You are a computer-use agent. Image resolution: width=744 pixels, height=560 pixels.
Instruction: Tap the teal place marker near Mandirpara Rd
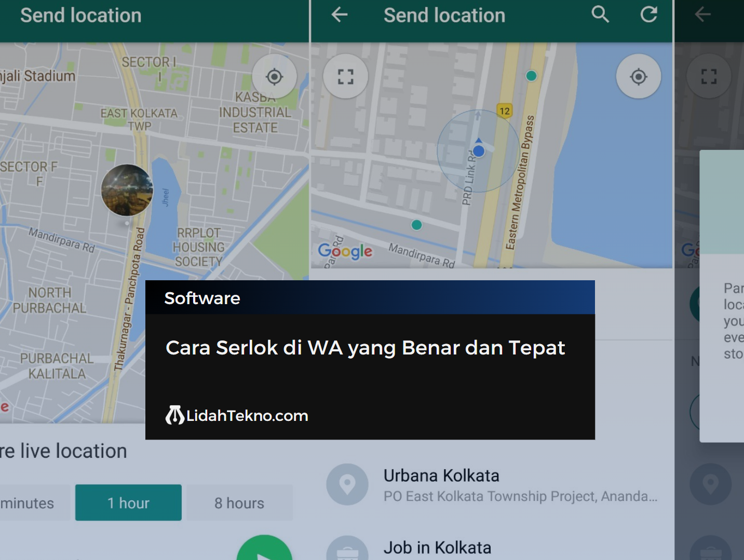tap(416, 225)
